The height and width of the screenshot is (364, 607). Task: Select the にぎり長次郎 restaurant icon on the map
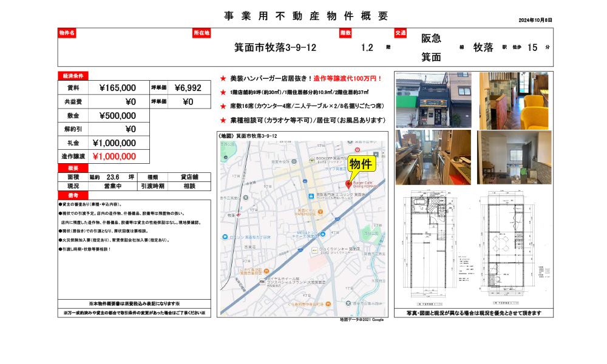click(x=266, y=271)
